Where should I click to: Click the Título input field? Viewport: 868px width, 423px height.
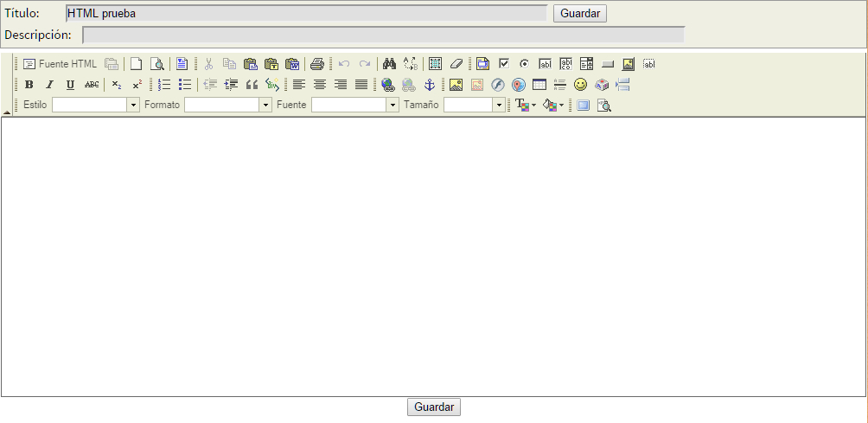coord(306,13)
